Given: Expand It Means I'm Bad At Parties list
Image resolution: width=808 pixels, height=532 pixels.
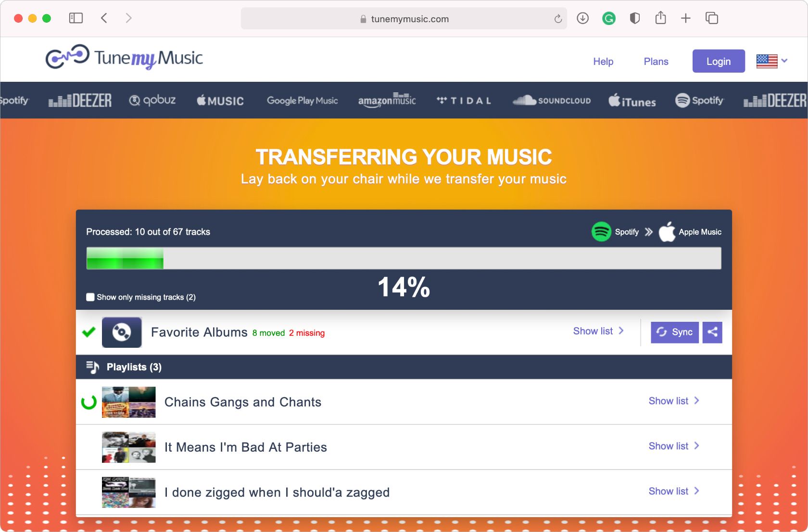Looking at the screenshot, I should 674,446.
